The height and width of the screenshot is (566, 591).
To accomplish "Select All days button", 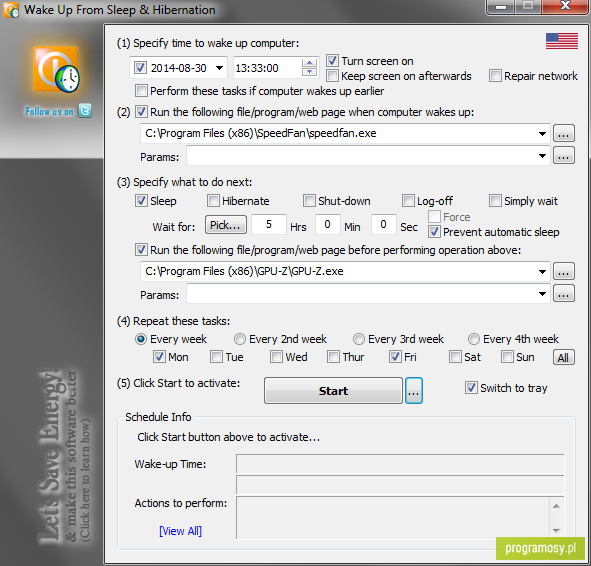I will (563, 357).
